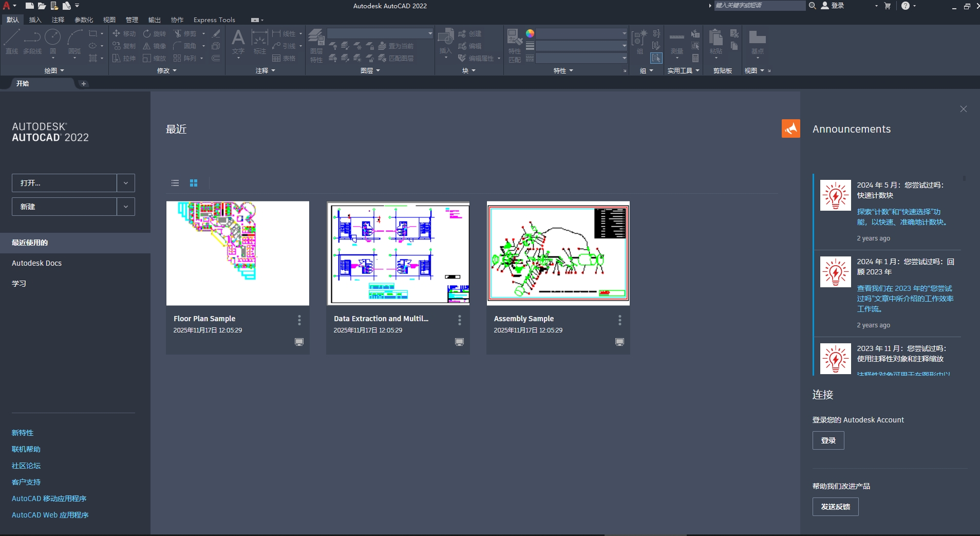This screenshot has height=536, width=980.
Task: Open the 图层特性 layer properties manager
Action: (x=316, y=46)
